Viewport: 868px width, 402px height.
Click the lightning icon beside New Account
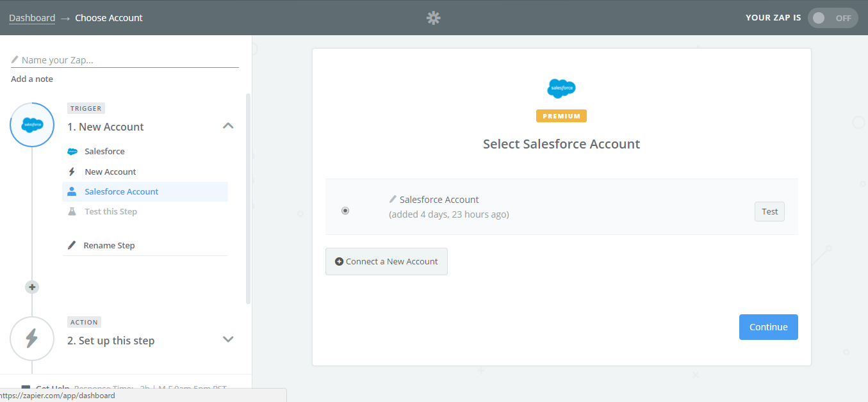[72, 172]
